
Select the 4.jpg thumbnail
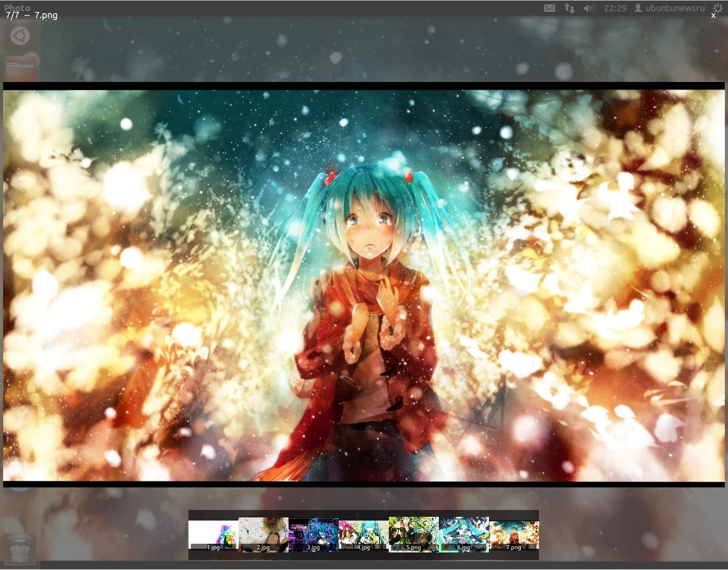tap(364, 535)
